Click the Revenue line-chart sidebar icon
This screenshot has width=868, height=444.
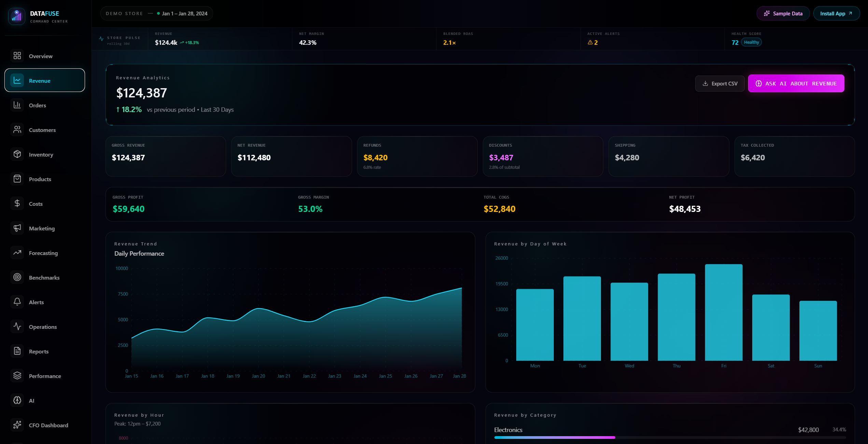(17, 80)
